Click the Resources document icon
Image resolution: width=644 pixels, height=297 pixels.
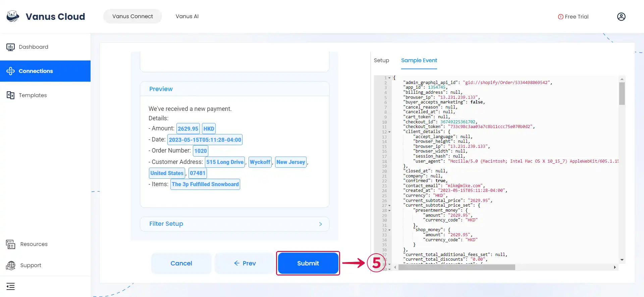pyautogui.click(x=10, y=244)
